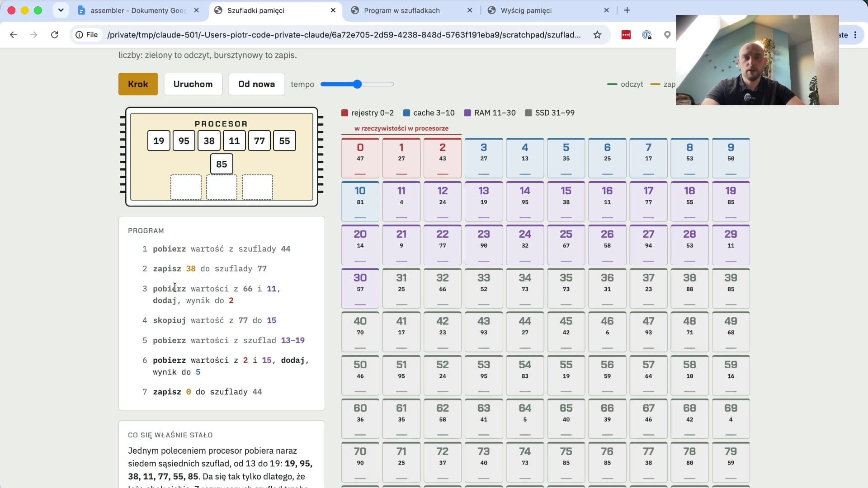Click the processor slot showing 85
Viewport: 868px width, 488px height.
tap(222, 164)
